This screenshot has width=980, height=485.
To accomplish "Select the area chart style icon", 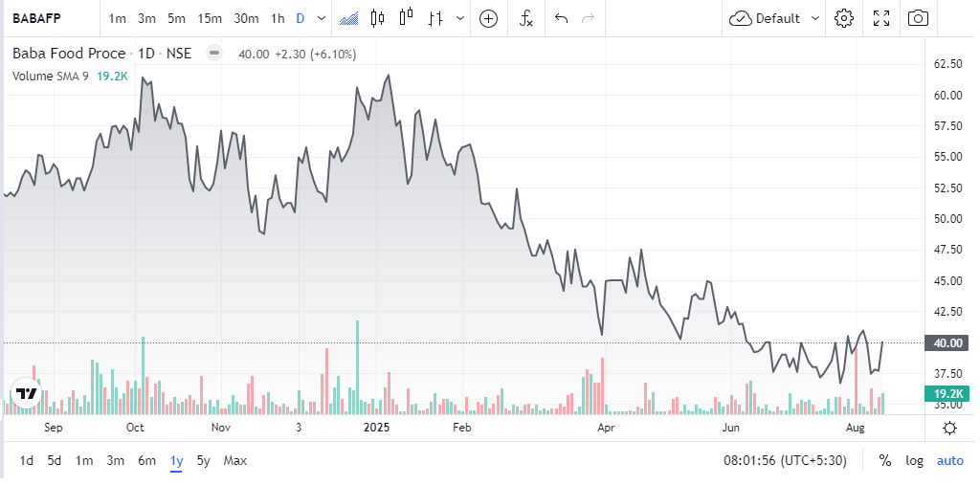I will pos(348,18).
